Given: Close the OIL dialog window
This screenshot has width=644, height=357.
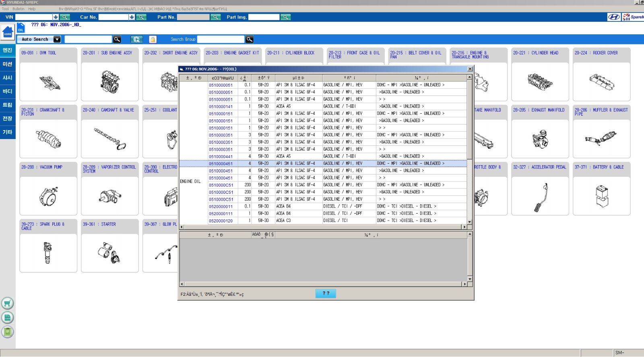Looking at the screenshot, I should click(470, 69).
